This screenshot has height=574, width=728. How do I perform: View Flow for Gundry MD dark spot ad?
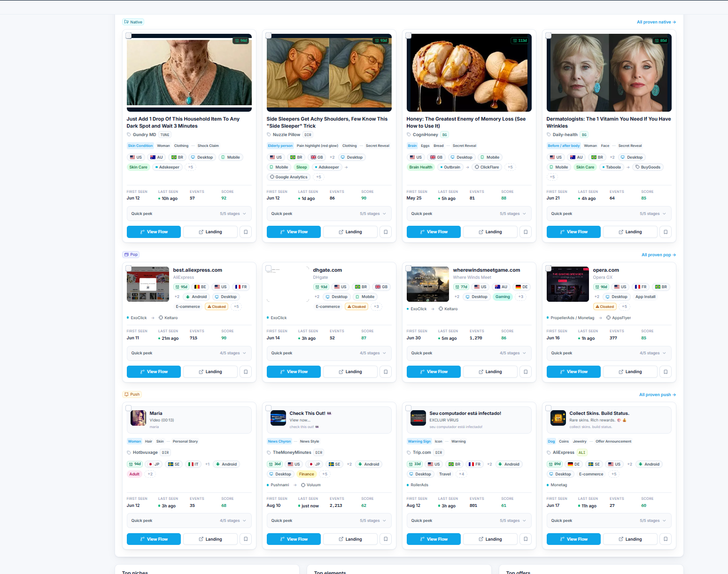click(154, 232)
